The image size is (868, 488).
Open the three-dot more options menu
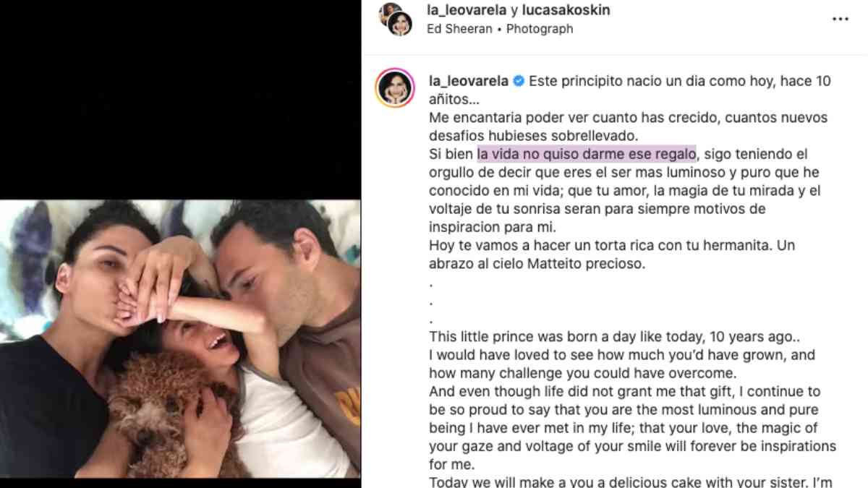tap(840, 19)
